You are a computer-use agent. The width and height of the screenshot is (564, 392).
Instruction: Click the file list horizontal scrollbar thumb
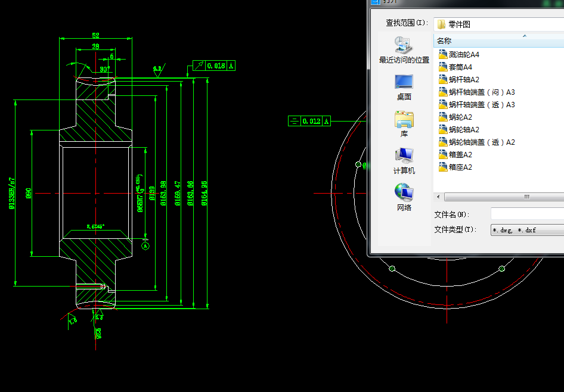pos(504,197)
